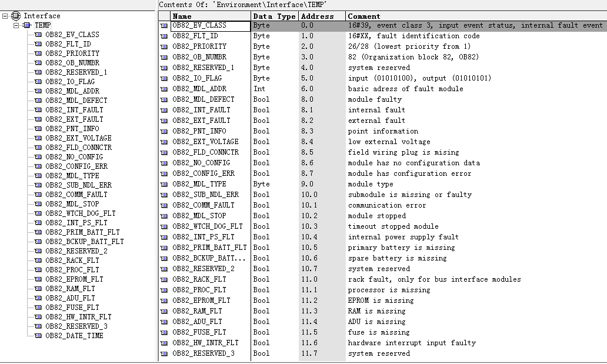Click the TEMP folder icon in tree
Image resolution: width=607 pixels, height=364 pixels.
tap(26, 25)
